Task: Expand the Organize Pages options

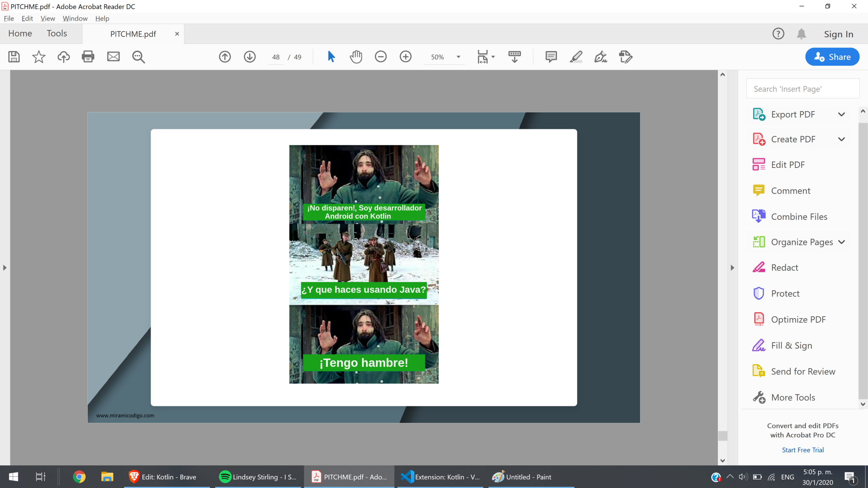Action: 841,242
